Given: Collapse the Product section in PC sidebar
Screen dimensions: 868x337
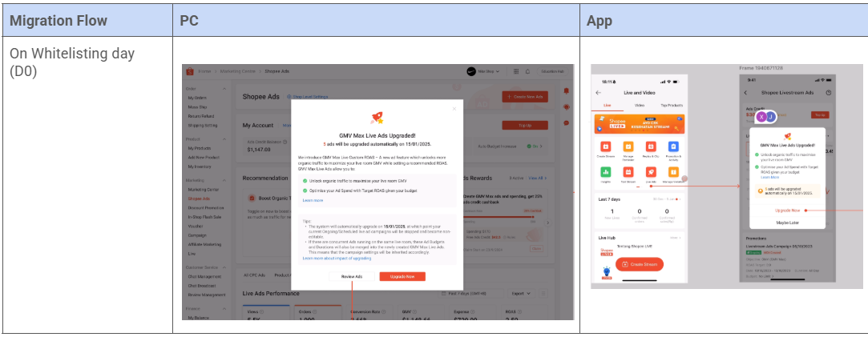Looking at the screenshot, I should [224, 139].
